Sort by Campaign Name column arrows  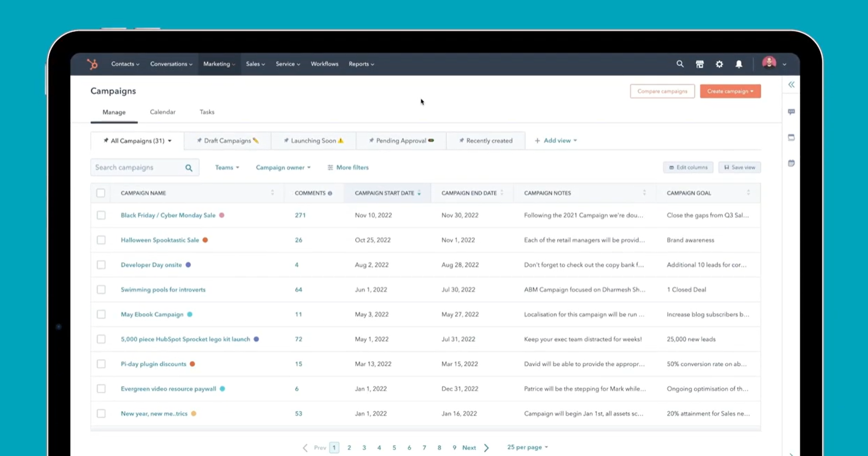[272, 193]
